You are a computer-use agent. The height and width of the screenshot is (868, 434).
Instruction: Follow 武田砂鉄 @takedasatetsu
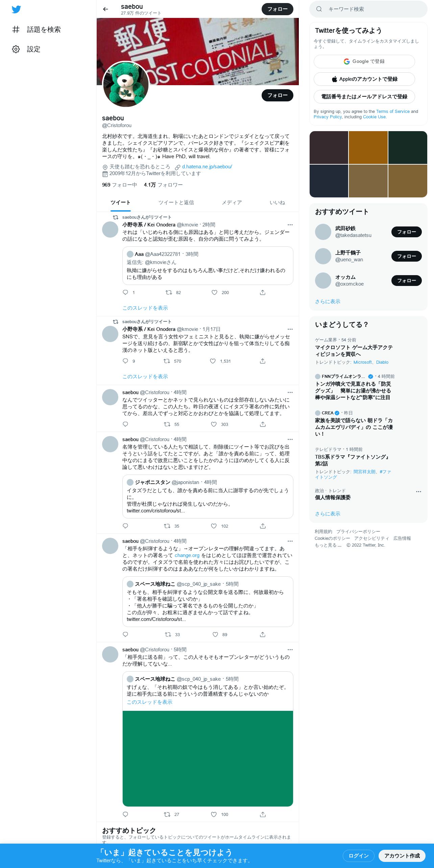(x=407, y=232)
